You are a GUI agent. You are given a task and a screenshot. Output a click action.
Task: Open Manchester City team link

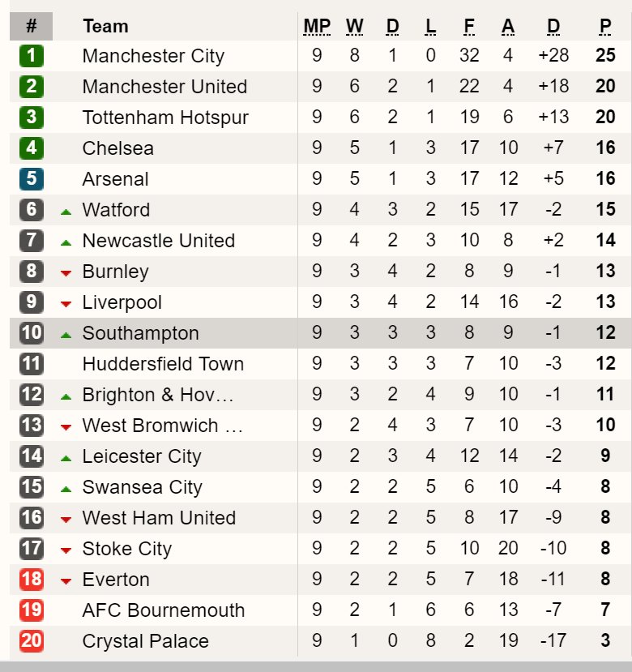153,56
